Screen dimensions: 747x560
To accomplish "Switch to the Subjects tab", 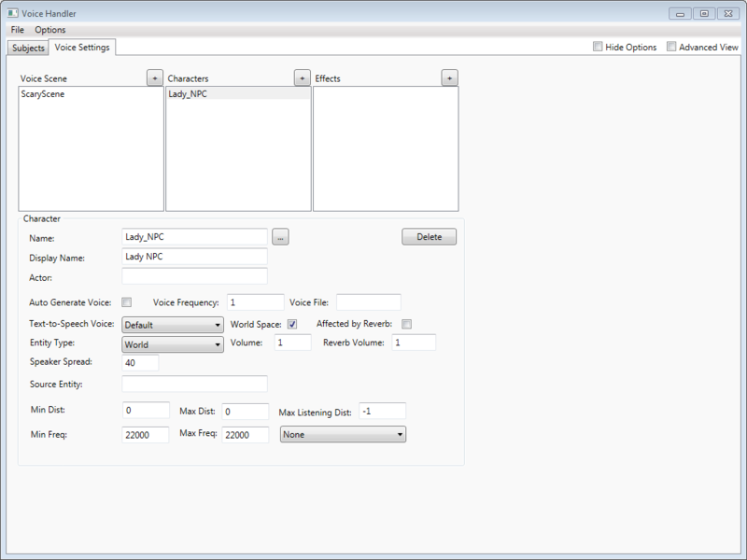I will click(x=28, y=48).
